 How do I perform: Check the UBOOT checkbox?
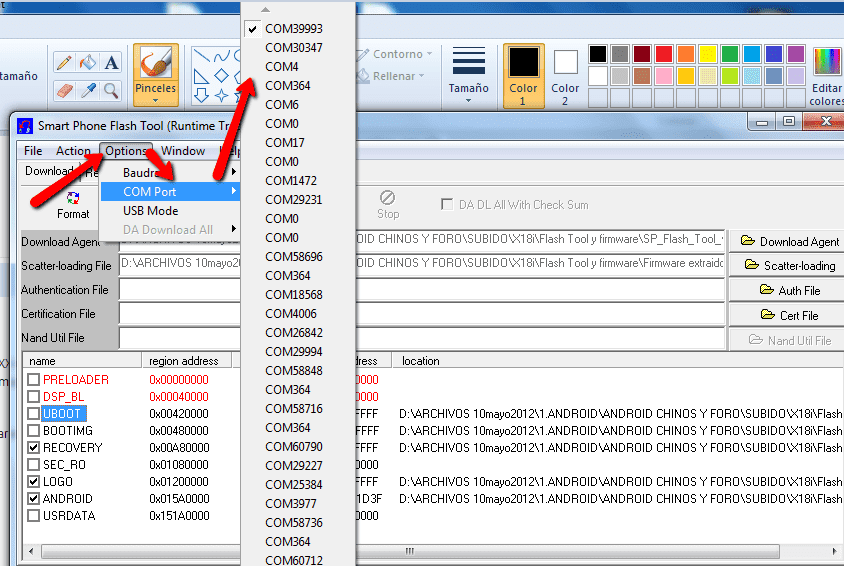[x=33, y=414]
